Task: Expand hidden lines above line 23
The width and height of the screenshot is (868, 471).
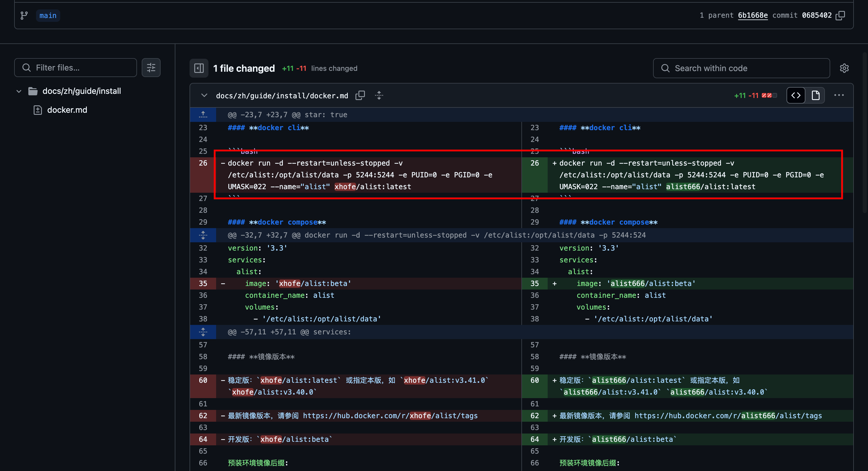Action: point(203,115)
